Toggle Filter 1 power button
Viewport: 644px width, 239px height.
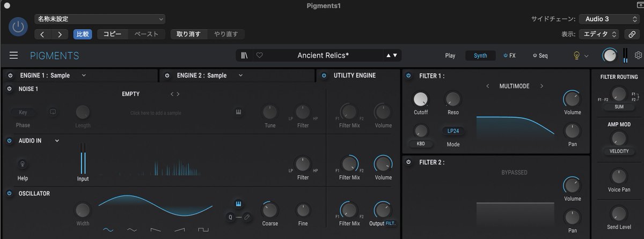pos(408,76)
